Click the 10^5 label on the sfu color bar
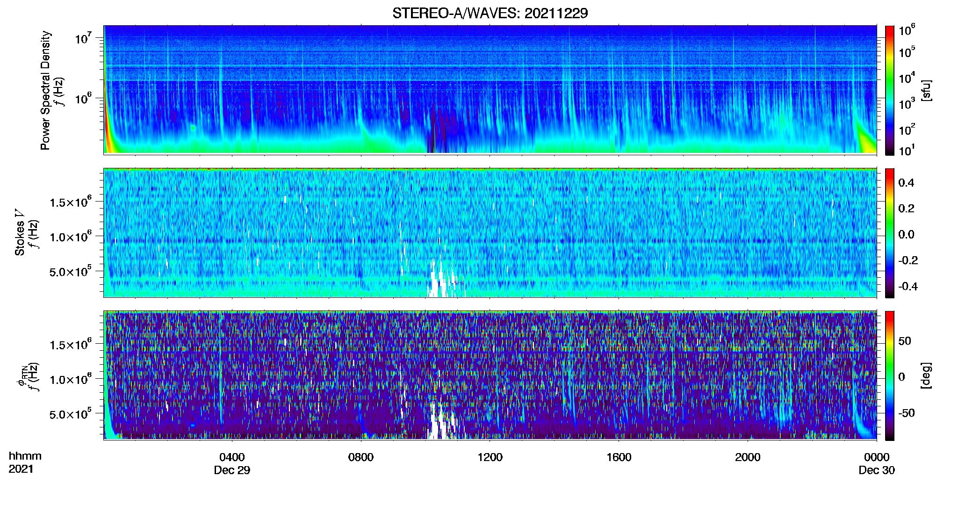Image resolution: width=980 pixels, height=505 pixels. [907, 52]
